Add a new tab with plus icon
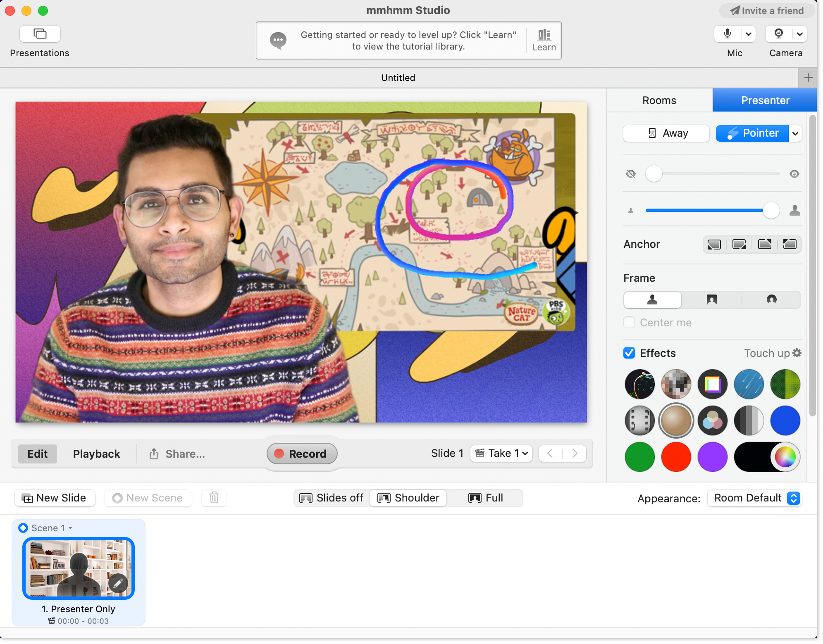Viewport: 823px width, 644px height. point(808,78)
